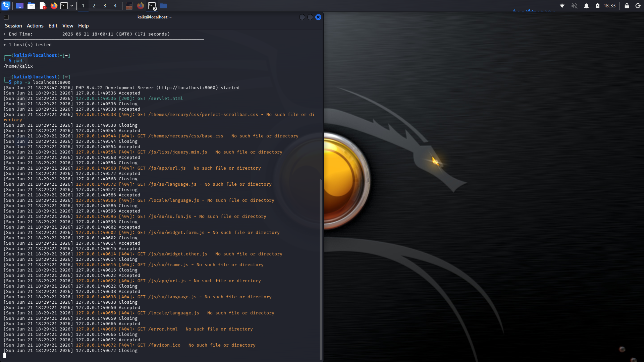Click the 'GET /favicon.ico' 404 log line
Viewport: 644px width, 362px height.
(129, 345)
